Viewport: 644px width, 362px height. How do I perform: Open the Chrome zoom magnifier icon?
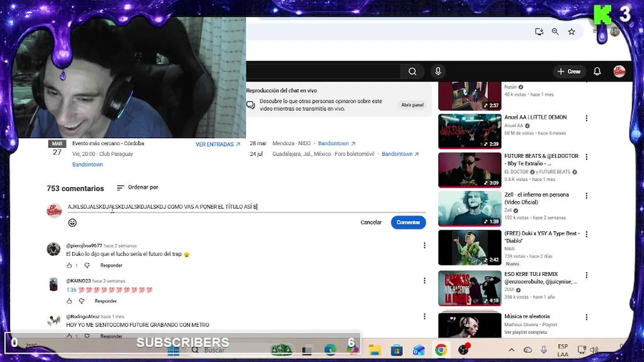coord(555,32)
